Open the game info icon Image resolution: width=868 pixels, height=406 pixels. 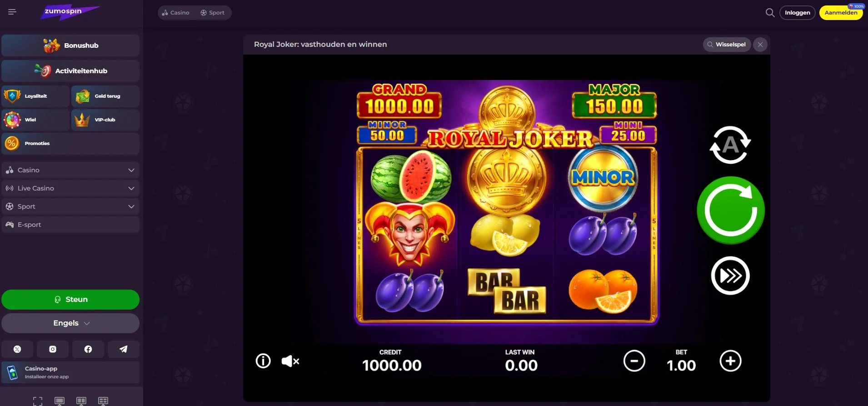click(263, 361)
